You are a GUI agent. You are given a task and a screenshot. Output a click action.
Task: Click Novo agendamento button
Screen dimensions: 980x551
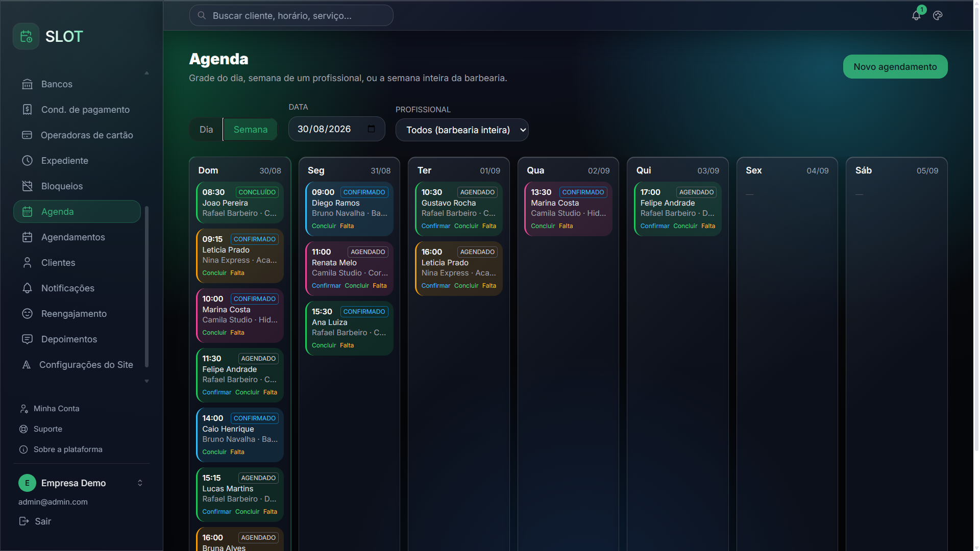(x=895, y=67)
